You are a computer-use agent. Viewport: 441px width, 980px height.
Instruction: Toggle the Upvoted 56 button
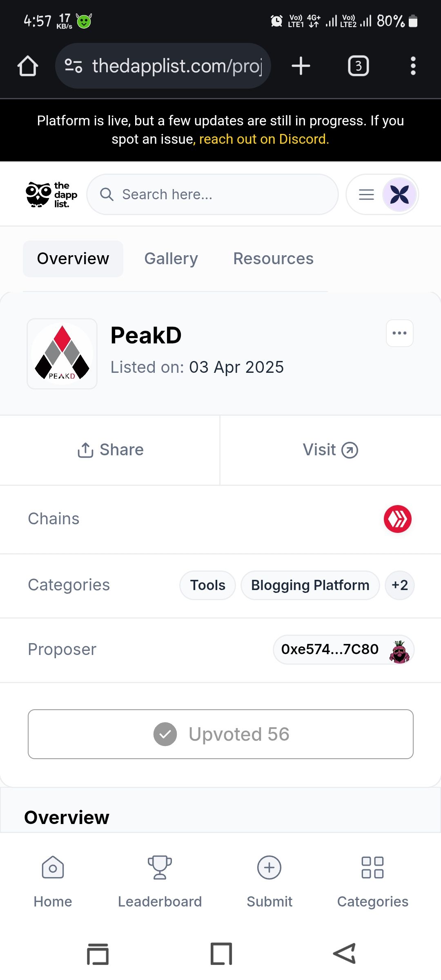pos(220,734)
